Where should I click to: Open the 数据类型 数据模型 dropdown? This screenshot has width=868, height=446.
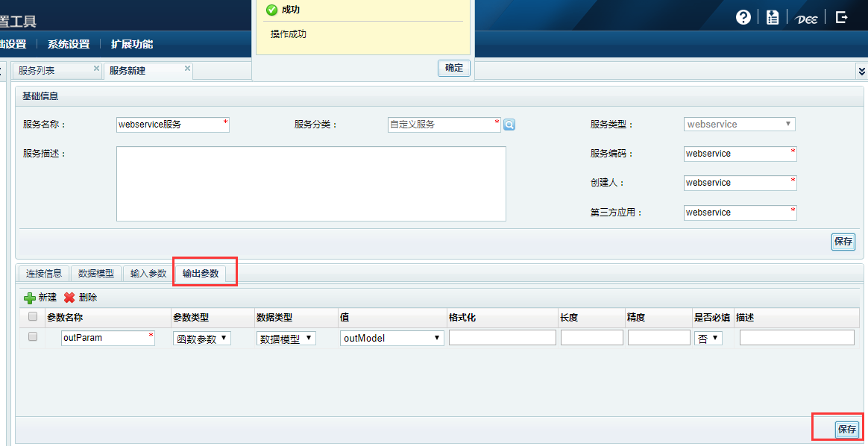click(286, 339)
